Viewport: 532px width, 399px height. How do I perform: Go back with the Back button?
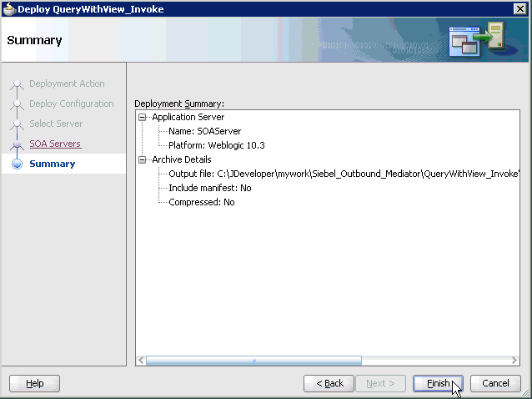click(x=329, y=383)
